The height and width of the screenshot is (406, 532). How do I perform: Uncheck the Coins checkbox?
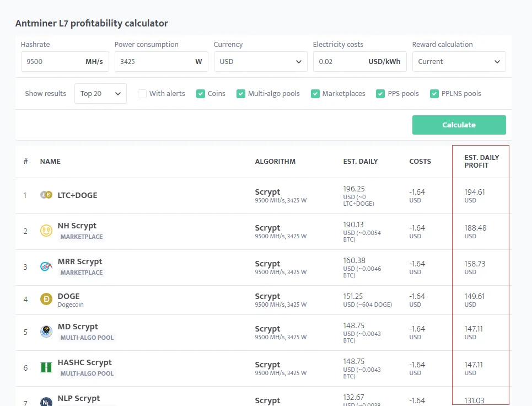coord(201,94)
